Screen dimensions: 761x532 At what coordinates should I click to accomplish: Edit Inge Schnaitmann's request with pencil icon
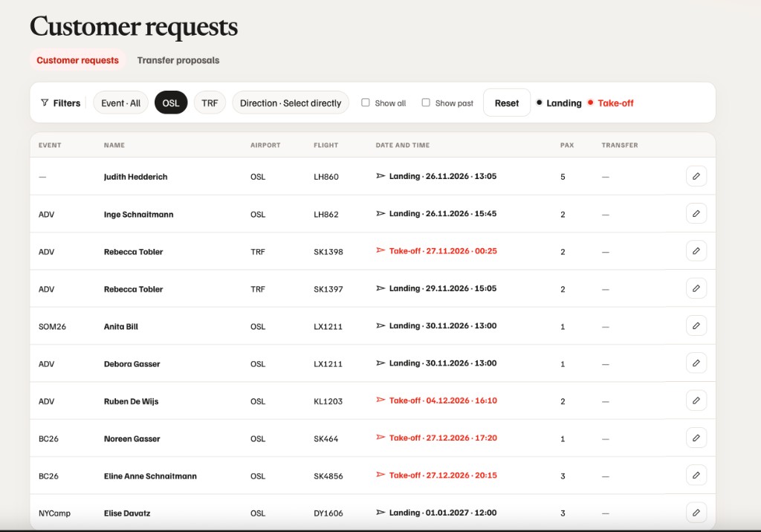pyautogui.click(x=696, y=213)
